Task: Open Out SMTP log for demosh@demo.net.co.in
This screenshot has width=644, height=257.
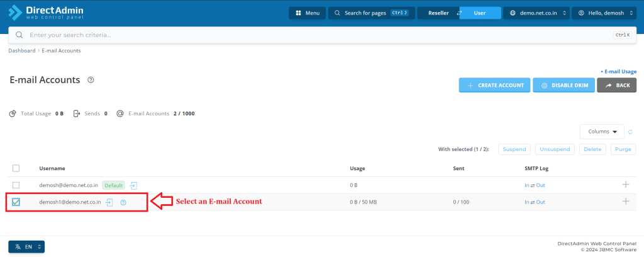Action: (540, 185)
